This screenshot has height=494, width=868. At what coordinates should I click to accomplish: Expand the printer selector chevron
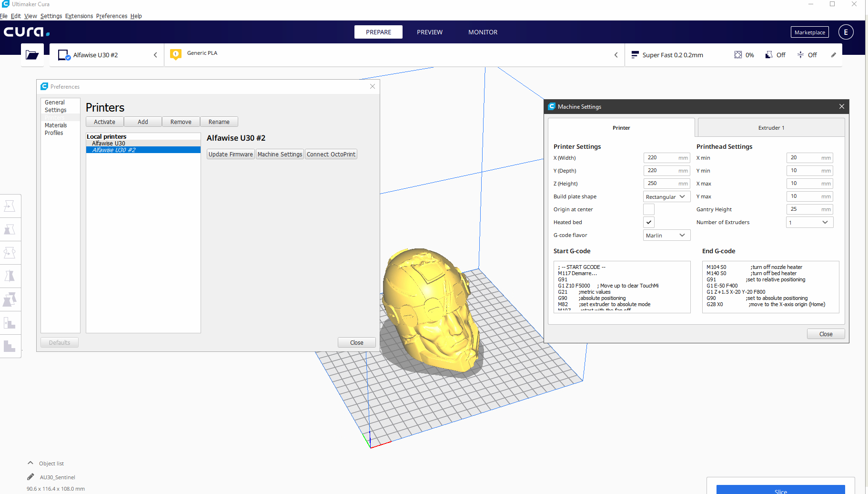[x=155, y=55]
